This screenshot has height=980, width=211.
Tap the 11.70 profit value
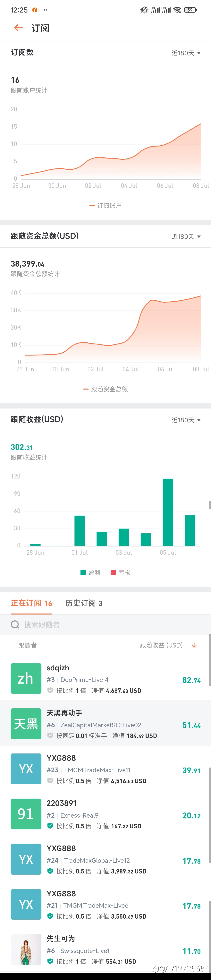[191, 951]
